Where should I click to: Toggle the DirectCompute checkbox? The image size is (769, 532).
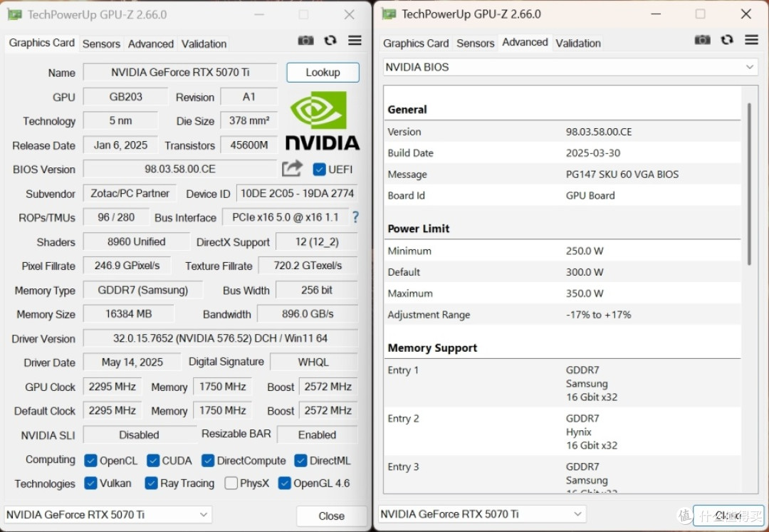click(x=208, y=460)
